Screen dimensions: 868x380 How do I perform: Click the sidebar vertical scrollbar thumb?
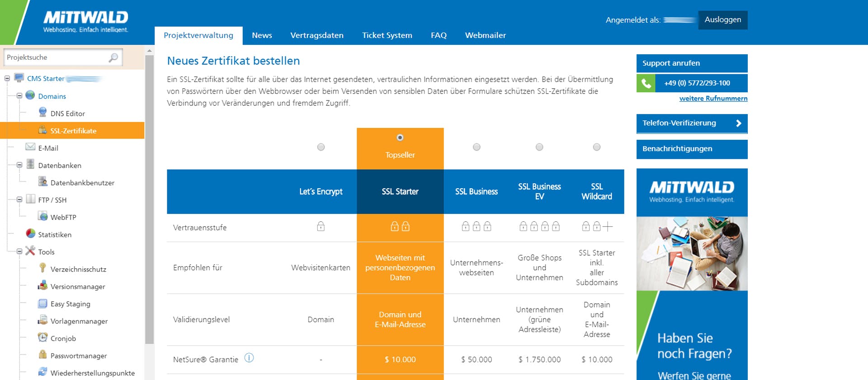[150, 199]
